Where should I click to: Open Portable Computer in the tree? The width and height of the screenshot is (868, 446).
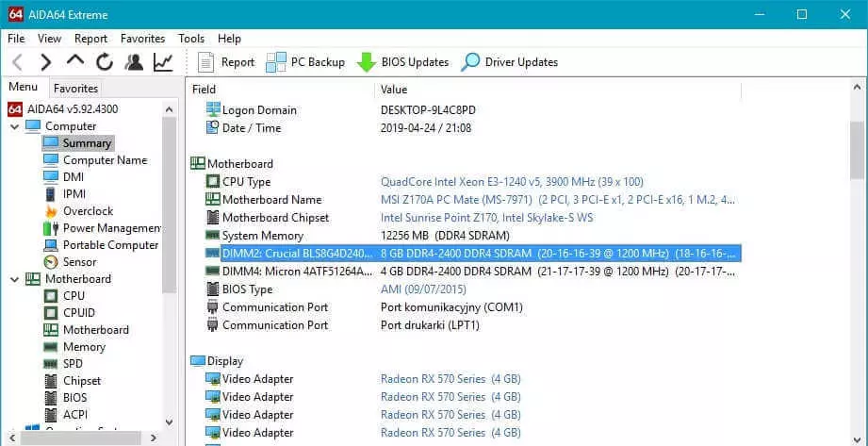tap(101, 245)
